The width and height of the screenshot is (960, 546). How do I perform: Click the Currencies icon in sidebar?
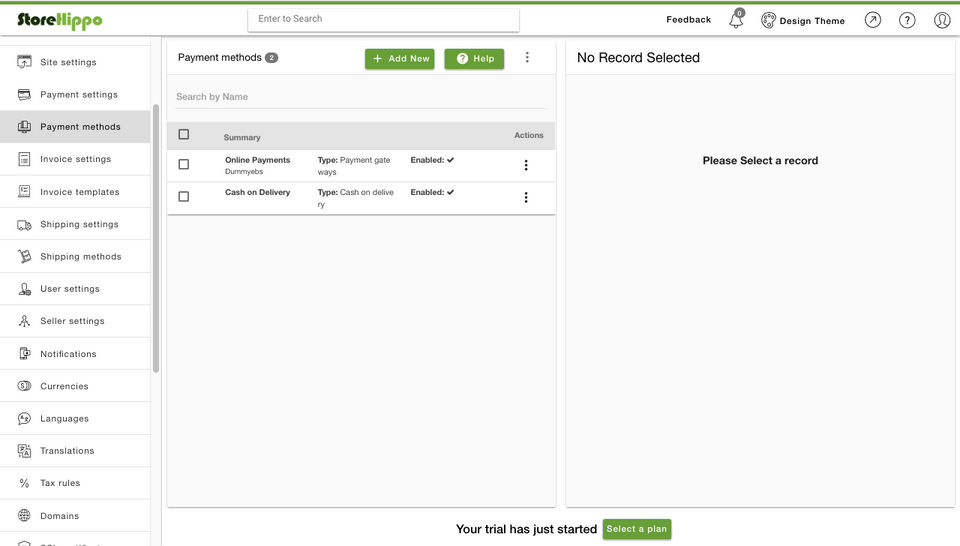click(x=24, y=386)
